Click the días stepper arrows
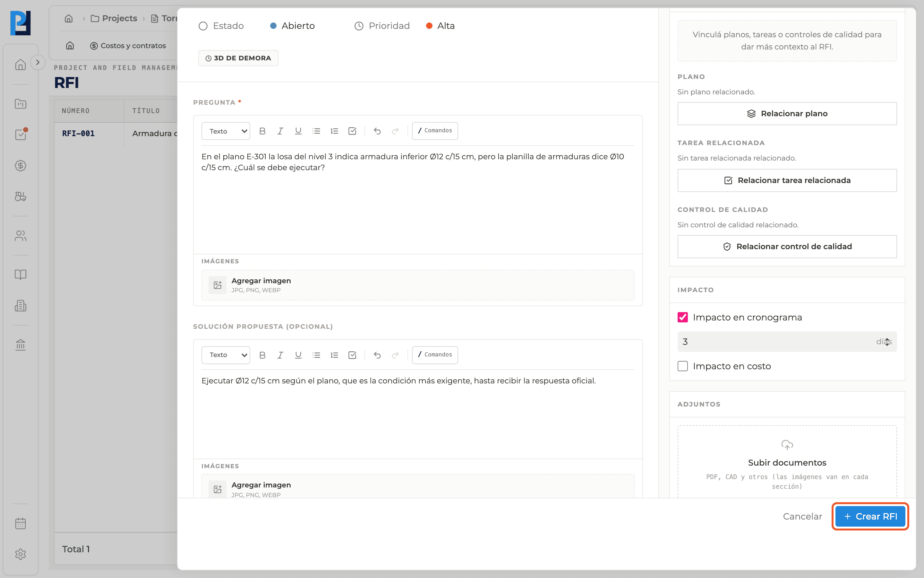Image resolution: width=924 pixels, height=578 pixels. 887,342
